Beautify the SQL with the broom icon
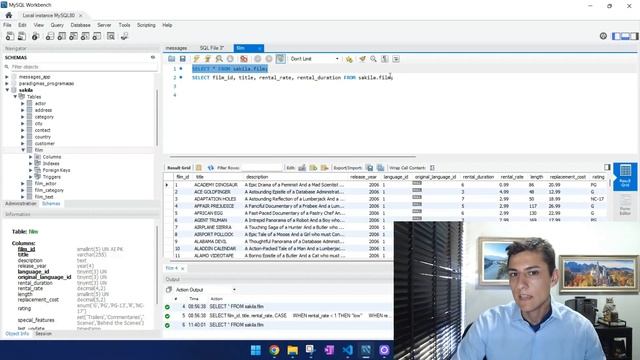The height and width of the screenshot is (360, 640). 362,59
